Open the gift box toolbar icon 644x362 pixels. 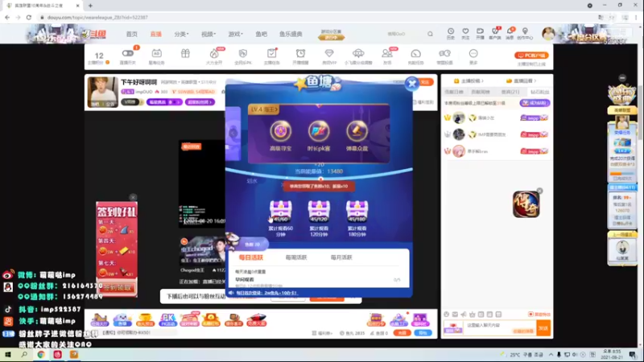(x=185, y=53)
